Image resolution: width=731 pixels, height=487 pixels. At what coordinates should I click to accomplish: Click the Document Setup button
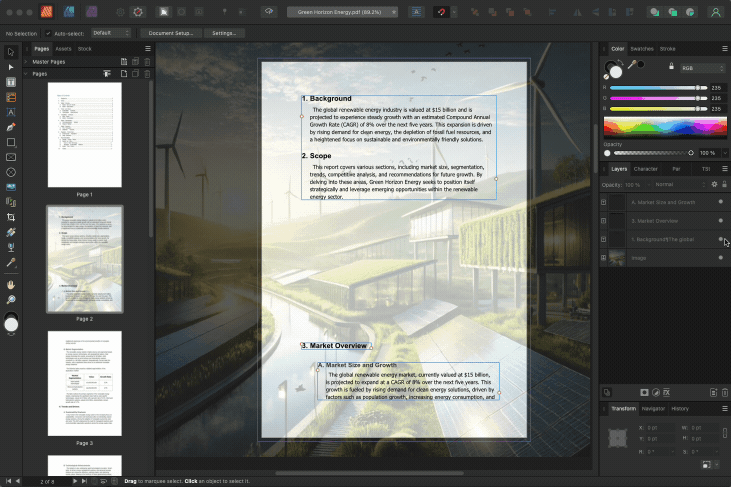(171, 33)
